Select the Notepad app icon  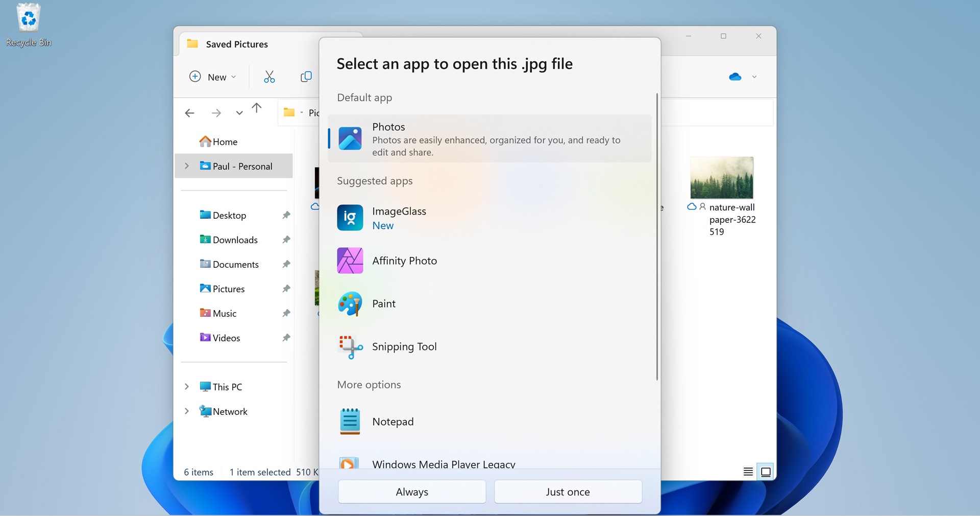(x=350, y=421)
